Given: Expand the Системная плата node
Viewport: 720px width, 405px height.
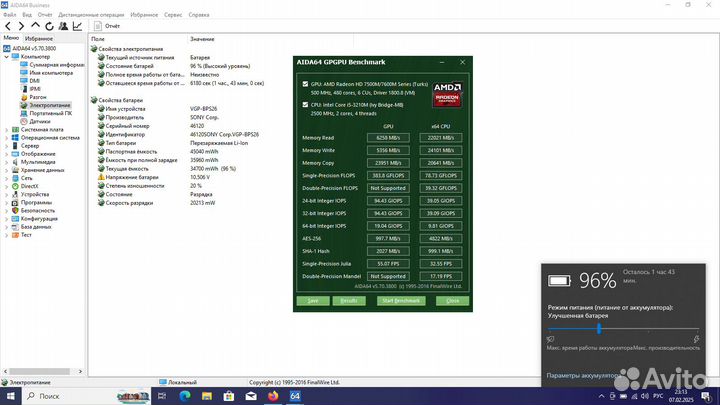Looking at the screenshot, I should coord(6,129).
